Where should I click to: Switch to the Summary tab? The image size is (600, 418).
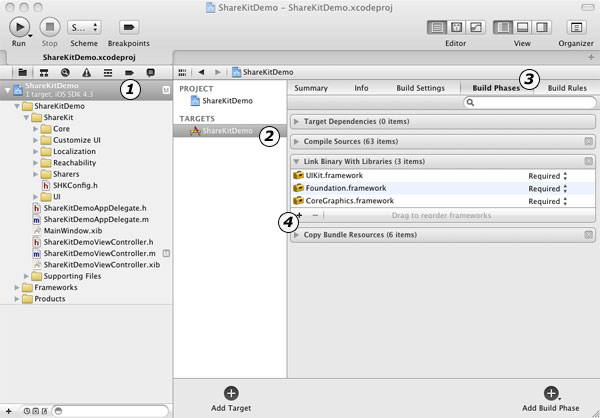(311, 88)
